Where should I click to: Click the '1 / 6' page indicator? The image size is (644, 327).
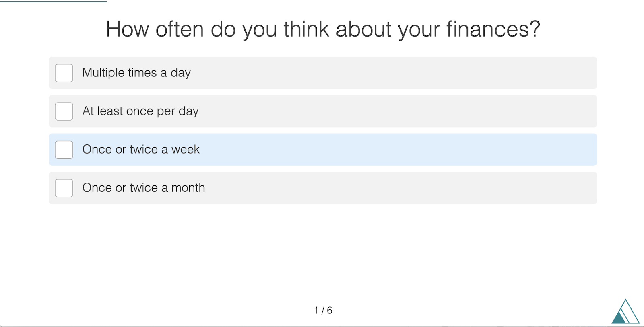point(323,310)
